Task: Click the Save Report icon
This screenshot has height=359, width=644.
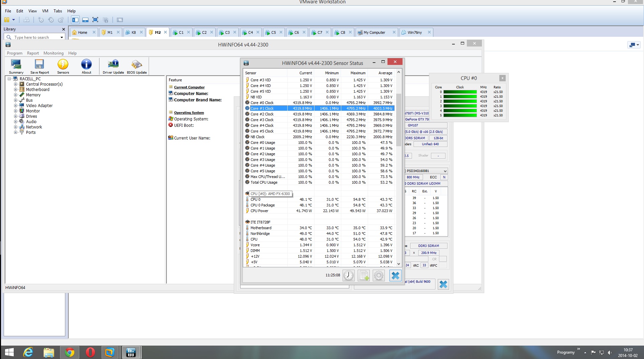Action: [x=40, y=66]
